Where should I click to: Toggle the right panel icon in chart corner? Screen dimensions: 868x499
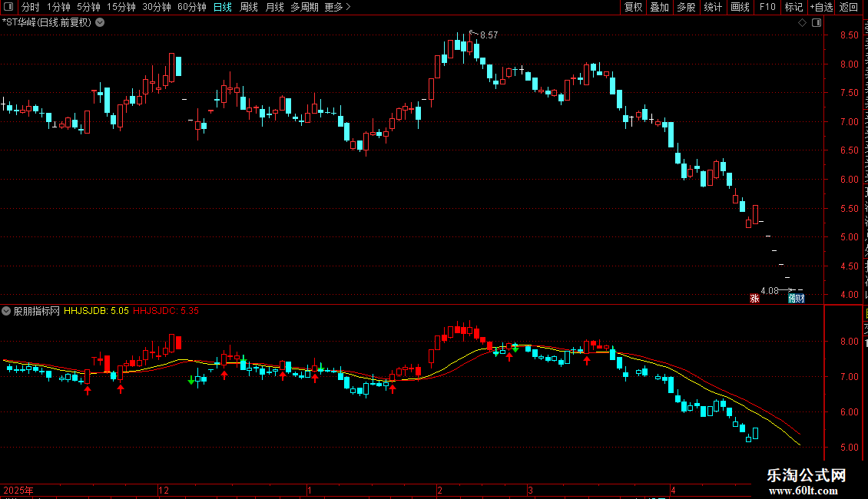(817, 23)
